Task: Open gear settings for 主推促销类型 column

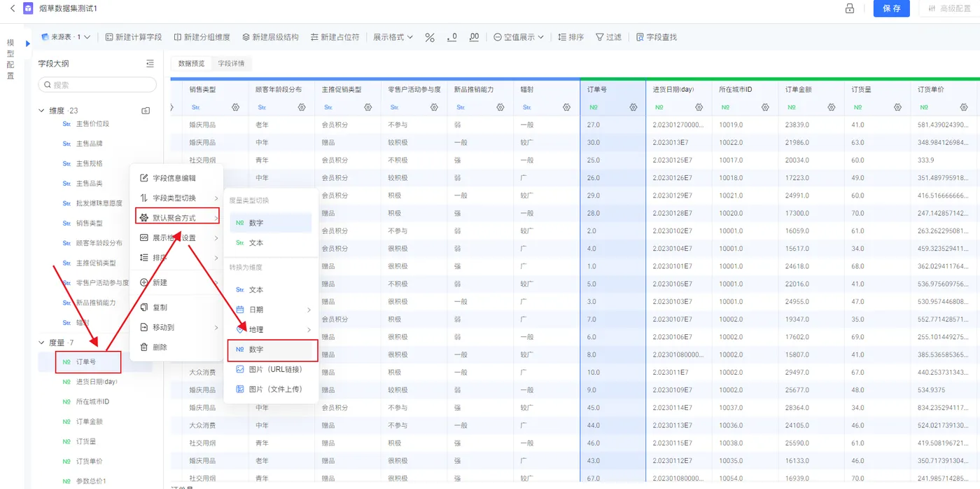Action: tap(367, 107)
